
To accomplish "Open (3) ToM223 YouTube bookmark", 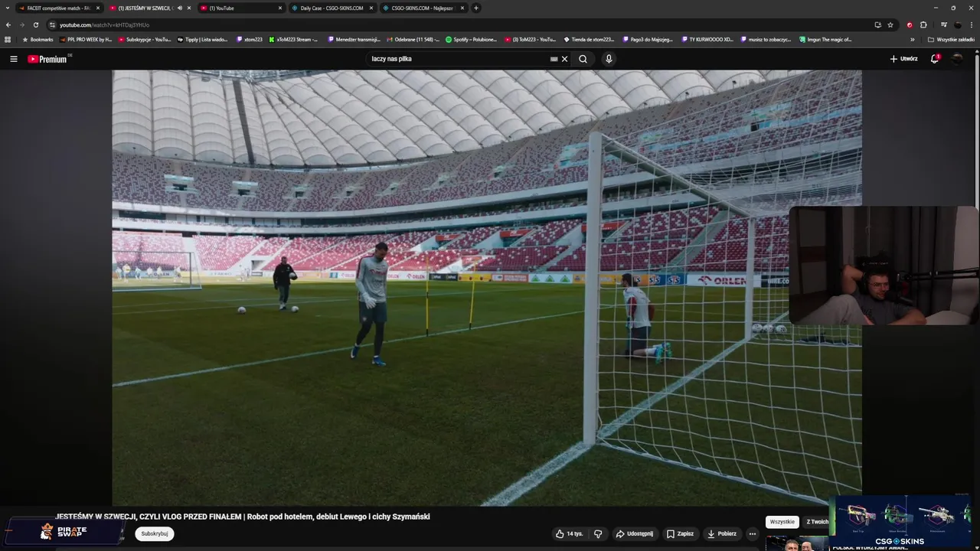I will click(530, 39).
